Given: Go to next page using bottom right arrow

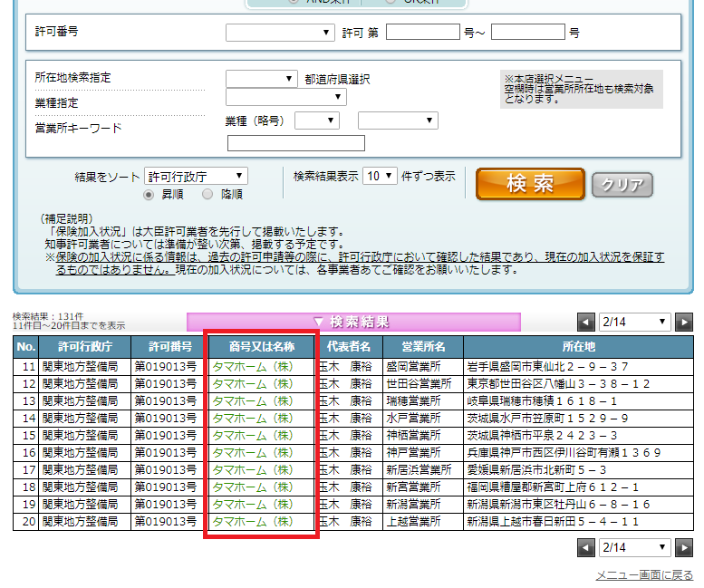Looking at the screenshot, I should [684, 547].
